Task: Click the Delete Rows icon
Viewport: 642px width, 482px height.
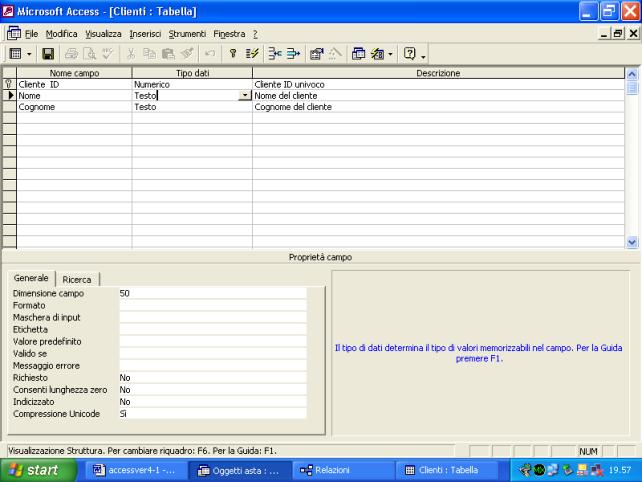Action: [x=293, y=54]
